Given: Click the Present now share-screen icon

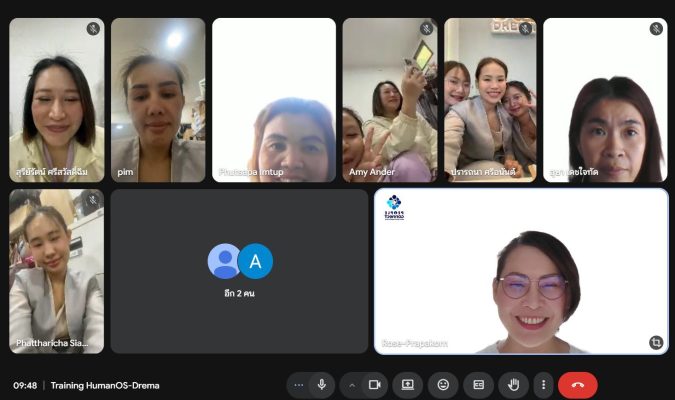Looking at the screenshot, I should tap(408, 384).
